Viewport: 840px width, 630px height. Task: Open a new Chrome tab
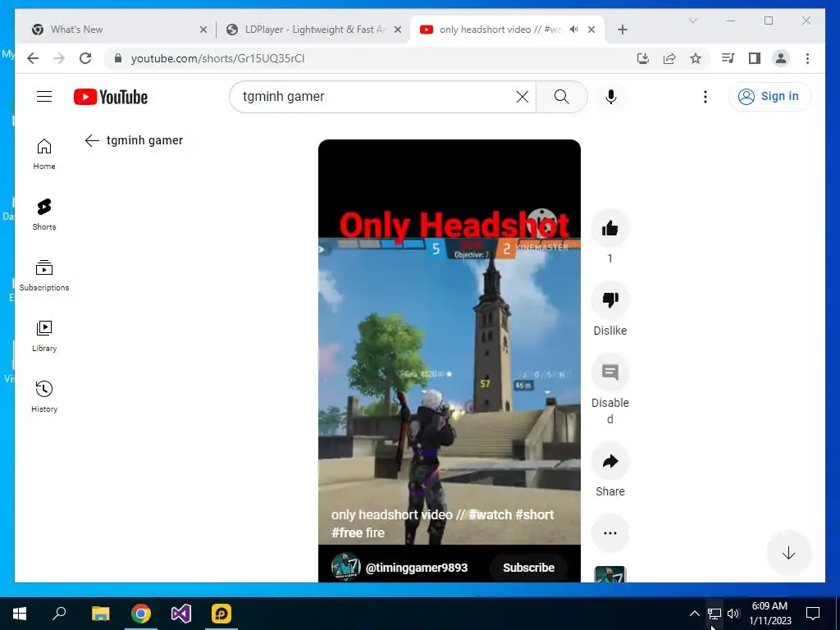click(x=622, y=30)
